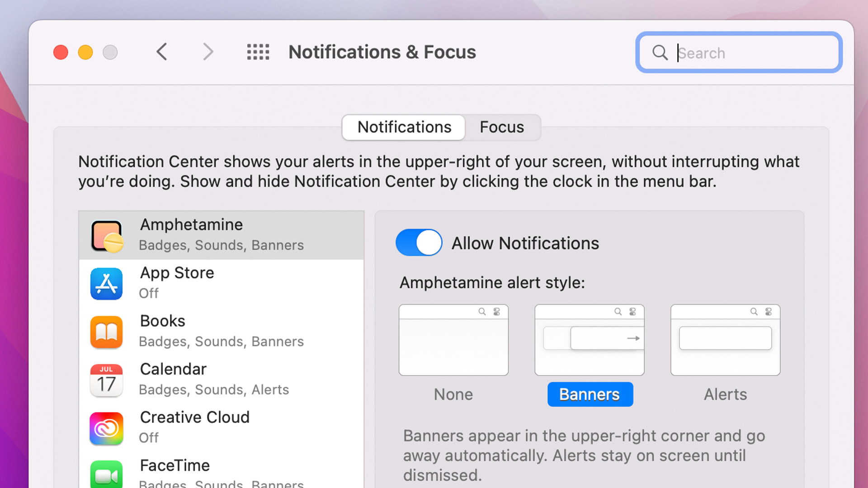Click the Alerts label text
The height and width of the screenshot is (488, 868).
click(x=725, y=394)
